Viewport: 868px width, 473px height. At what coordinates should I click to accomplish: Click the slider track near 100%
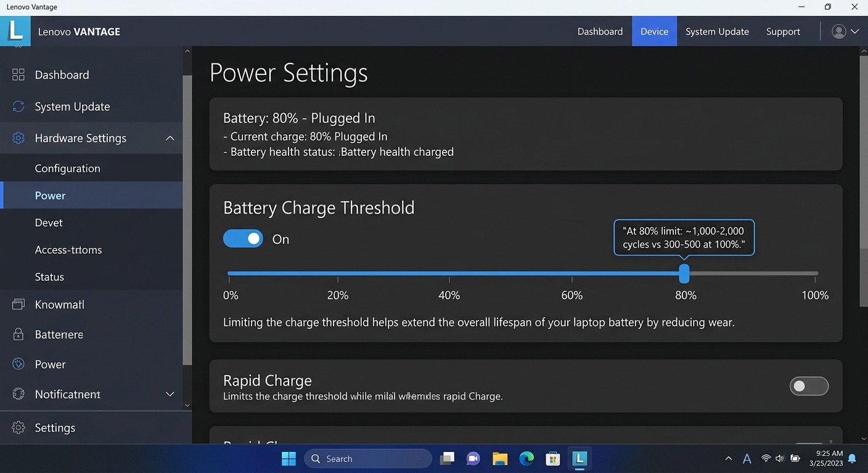tap(814, 273)
